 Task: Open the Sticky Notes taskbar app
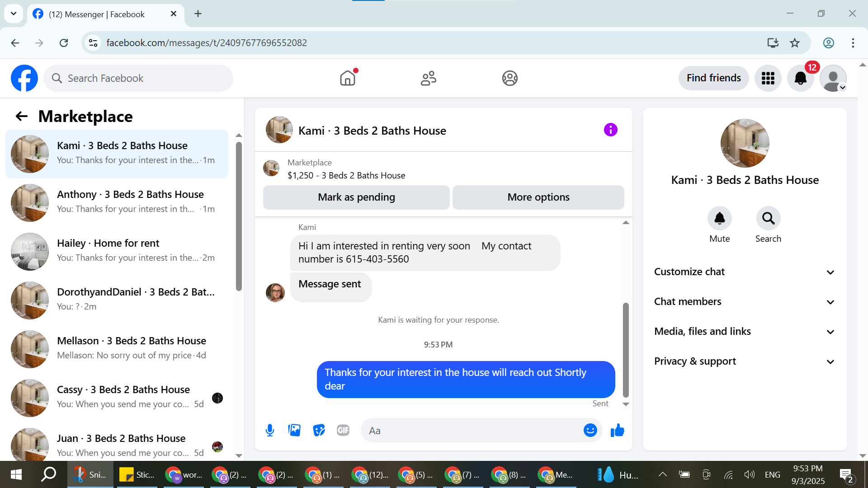click(137, 474)
